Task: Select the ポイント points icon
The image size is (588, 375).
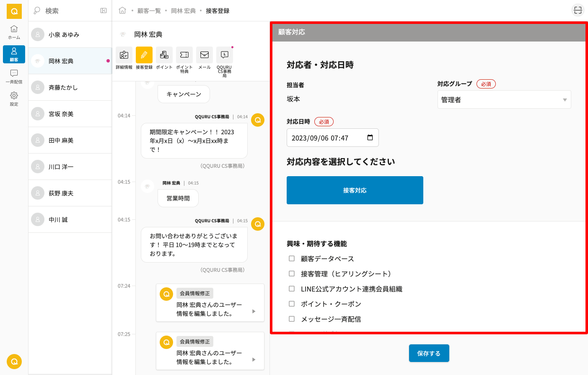Action: coord(164,55)
